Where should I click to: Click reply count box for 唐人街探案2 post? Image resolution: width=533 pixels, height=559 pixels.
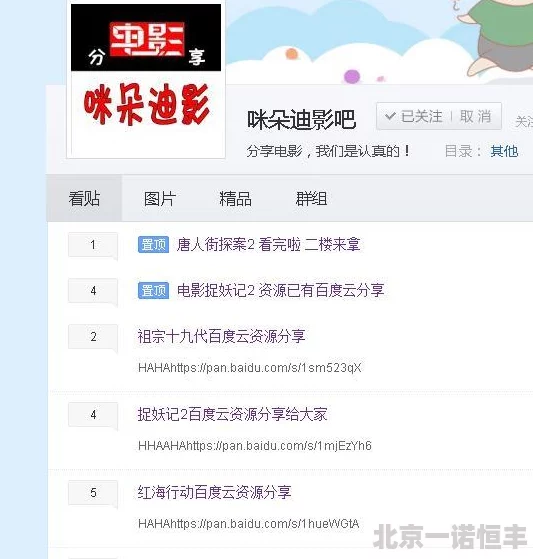93,245
